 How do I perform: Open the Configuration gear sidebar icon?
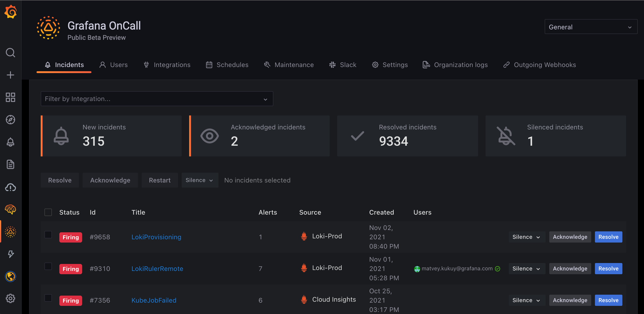[10, 298]
